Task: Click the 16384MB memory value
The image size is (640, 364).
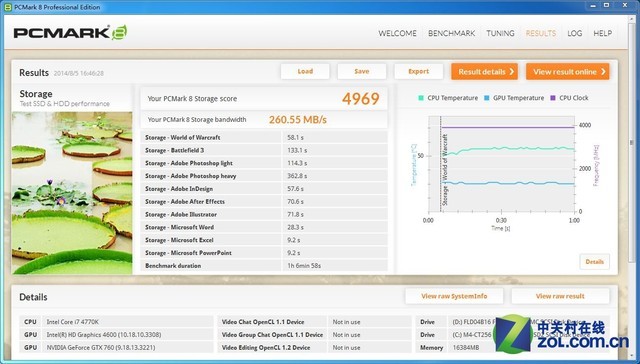Action: [465, 348]
